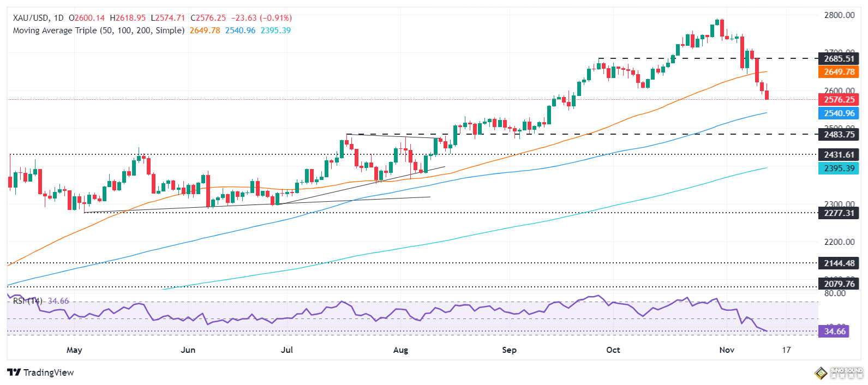Click the 2483.75 support level label
Viewport: 868px width, 385px height.
(x=839, y=135)
